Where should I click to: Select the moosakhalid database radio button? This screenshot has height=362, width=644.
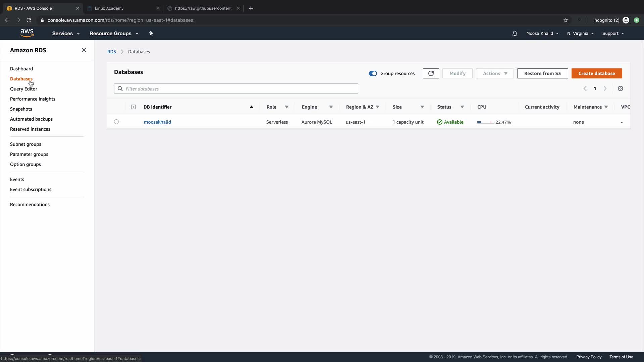pyautogui.click(x=116, y=122)
